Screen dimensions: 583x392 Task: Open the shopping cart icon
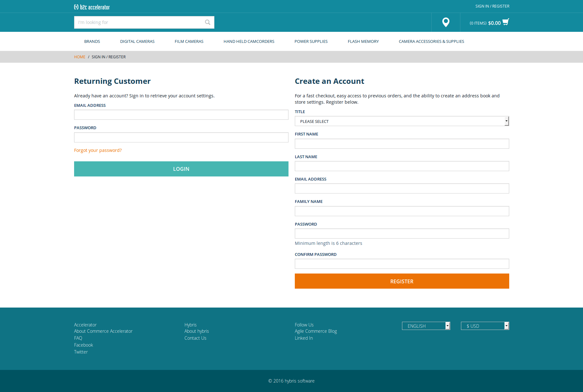click(x=506, y=22)
